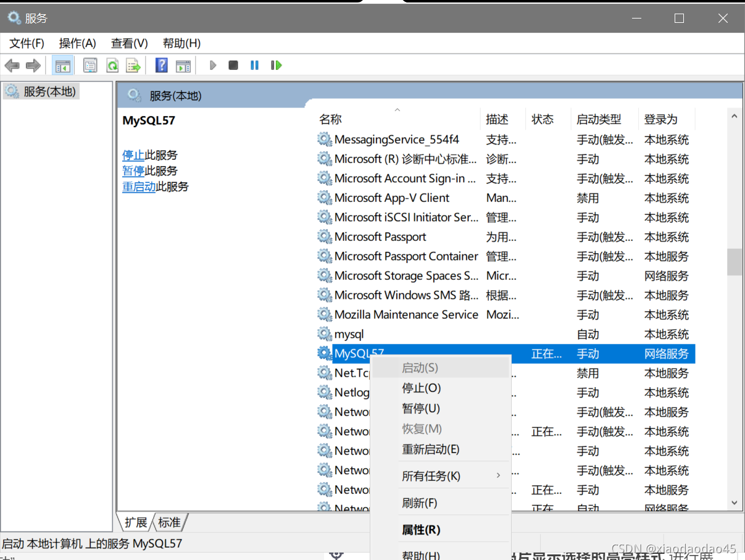This screenshot has height=560, width=745.
Task: Sort by the 名称 column header
Action: [x=397, y=119]
